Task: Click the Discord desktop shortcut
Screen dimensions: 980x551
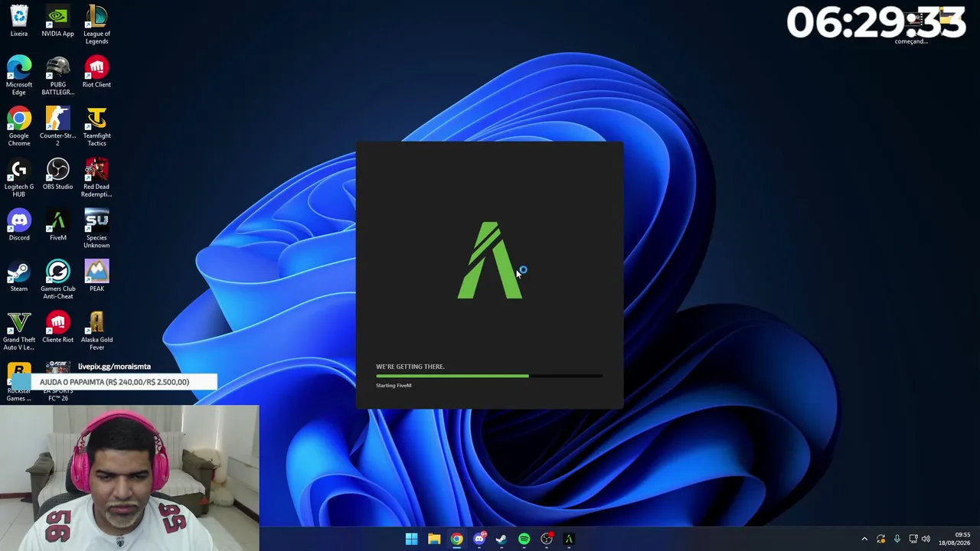Action: coord(19,225)
